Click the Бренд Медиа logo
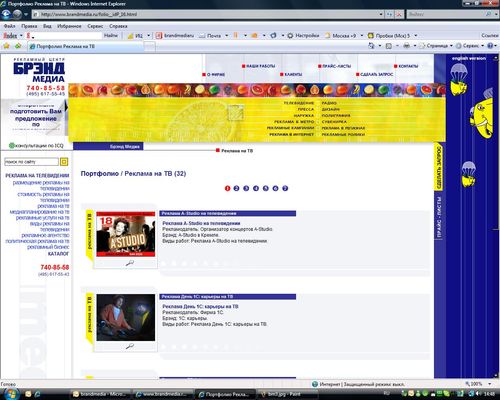Viewport: 500px width, 400px height. click(39, 70)
